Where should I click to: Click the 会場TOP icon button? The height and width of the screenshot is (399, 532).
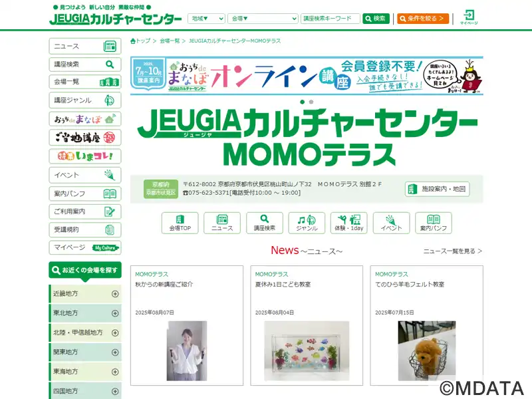point(180,223)
